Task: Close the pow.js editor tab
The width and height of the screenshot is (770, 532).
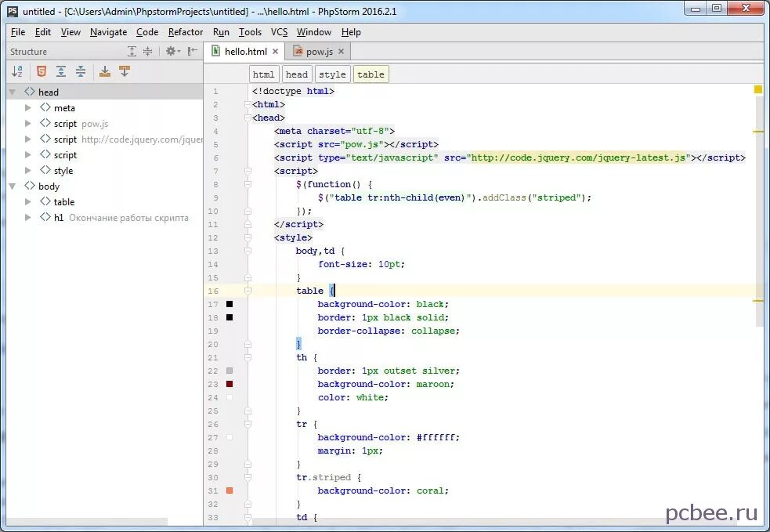Action: point(341,51)
